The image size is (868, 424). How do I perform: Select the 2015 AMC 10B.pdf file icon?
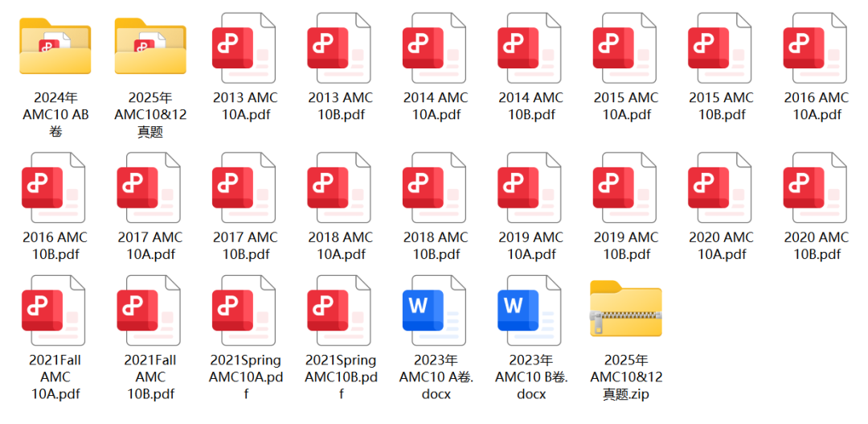(719, 49)
